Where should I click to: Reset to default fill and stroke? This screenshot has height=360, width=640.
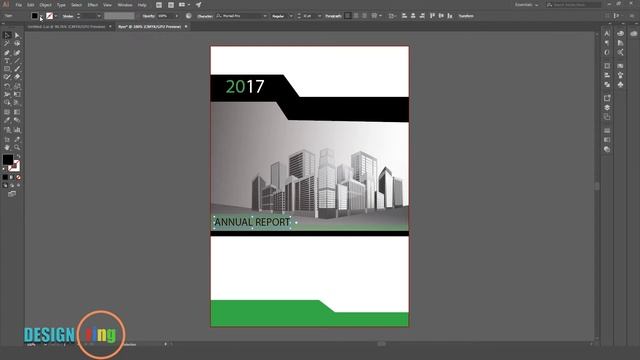click(x=4, y=169)
